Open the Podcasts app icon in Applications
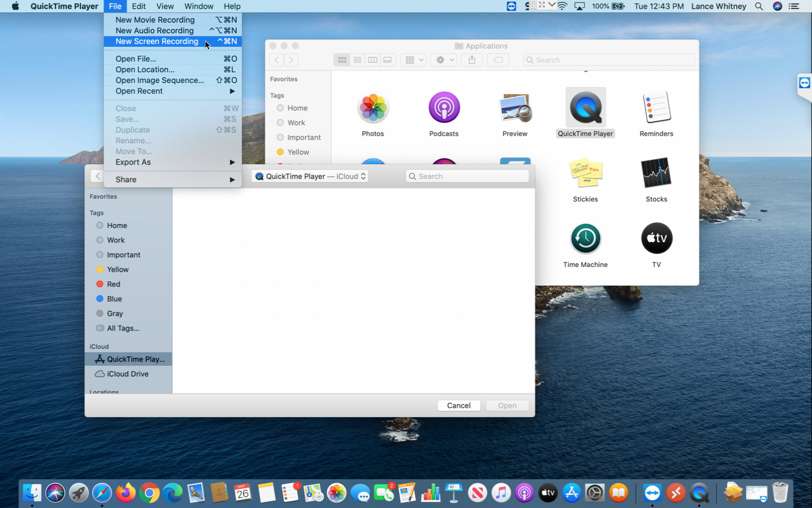This screenshot has width=812, height=508. pos(444,108)
